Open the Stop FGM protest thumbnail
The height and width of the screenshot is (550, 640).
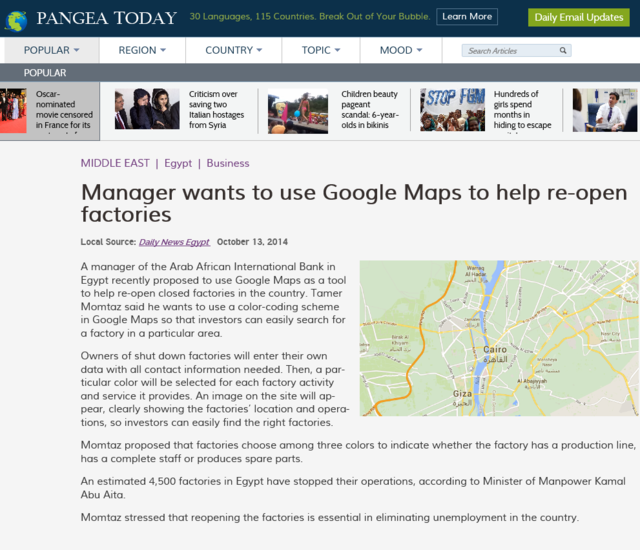pos(452,110)
